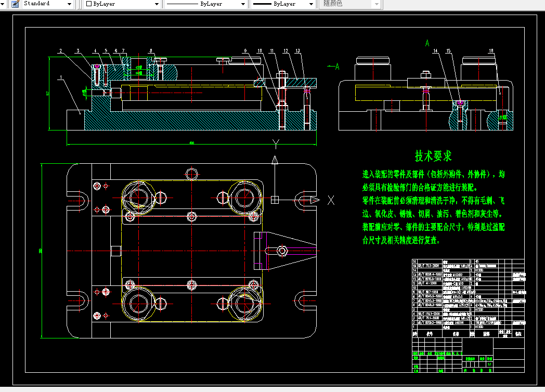
Task: Click the parts list header row with 代号
Action: pyautogui.click(x=468, y=334)
